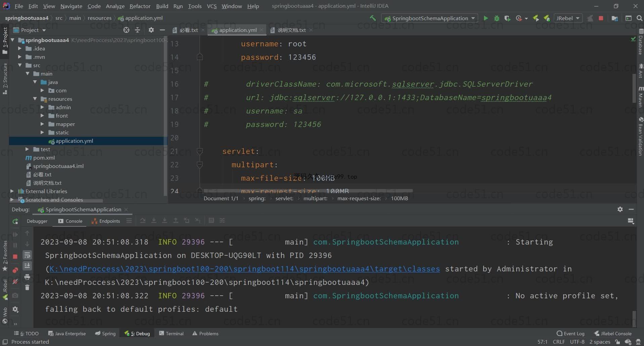
Task: Collapse all in Project panel toolbar
Action: coord(137,30)
